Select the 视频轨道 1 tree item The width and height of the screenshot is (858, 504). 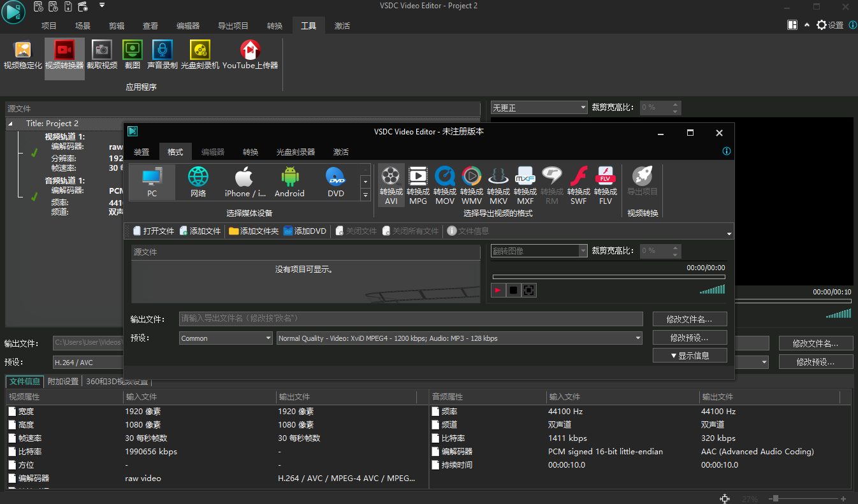pyautogui.click(x=64, y=137)
